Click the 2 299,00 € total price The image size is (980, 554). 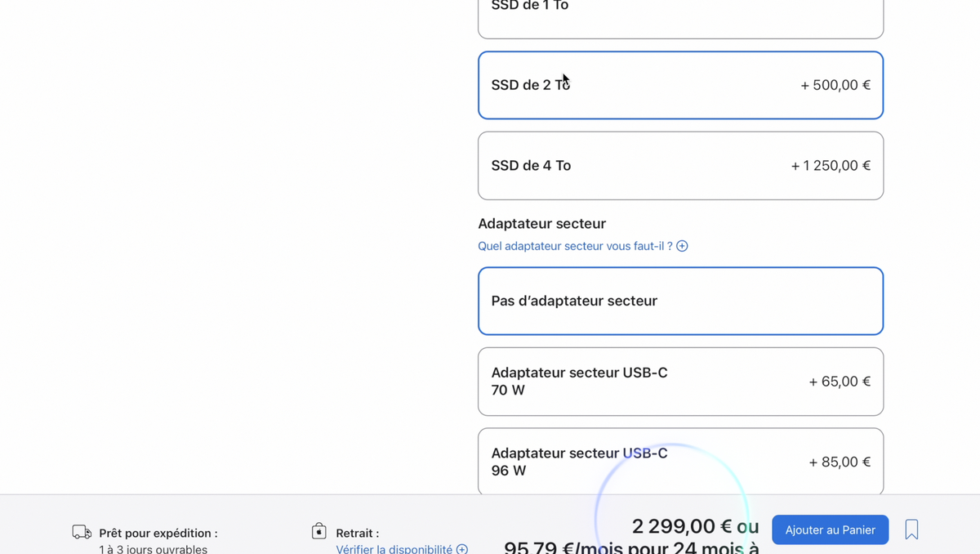click(x=684, y=526)
